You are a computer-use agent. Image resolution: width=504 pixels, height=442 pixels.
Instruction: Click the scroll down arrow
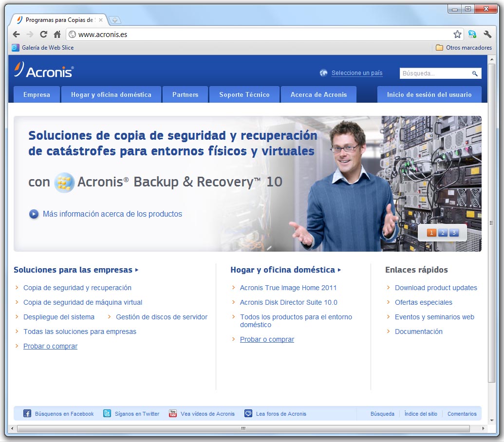491,420
